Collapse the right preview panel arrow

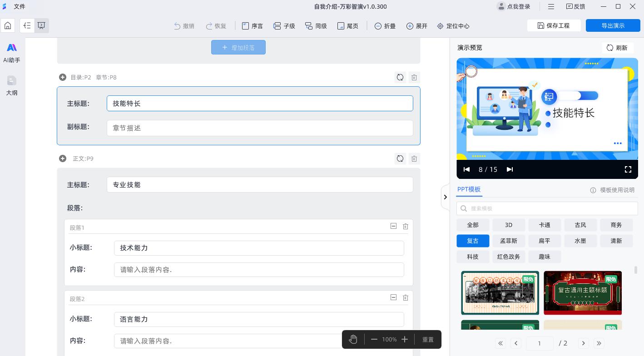point(445,197)
